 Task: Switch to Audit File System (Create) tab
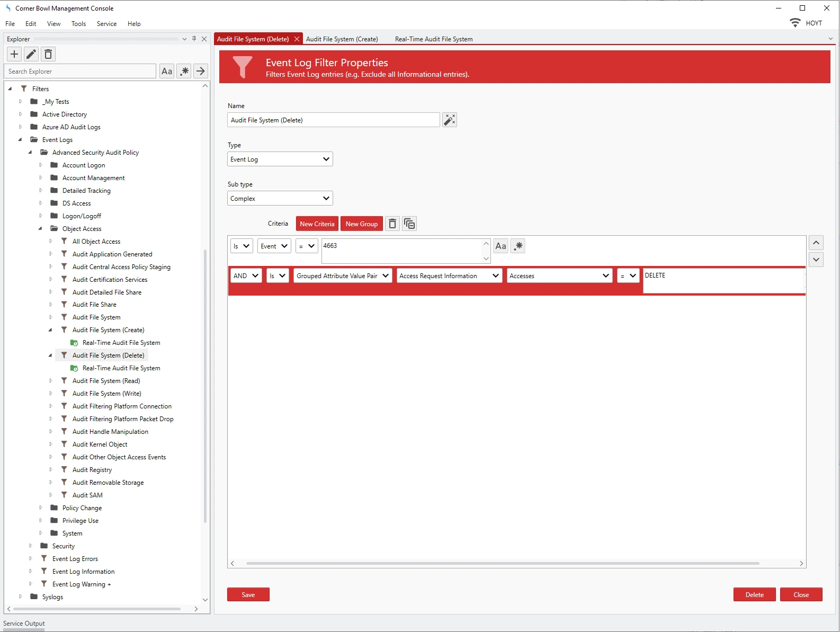point(342,39)
